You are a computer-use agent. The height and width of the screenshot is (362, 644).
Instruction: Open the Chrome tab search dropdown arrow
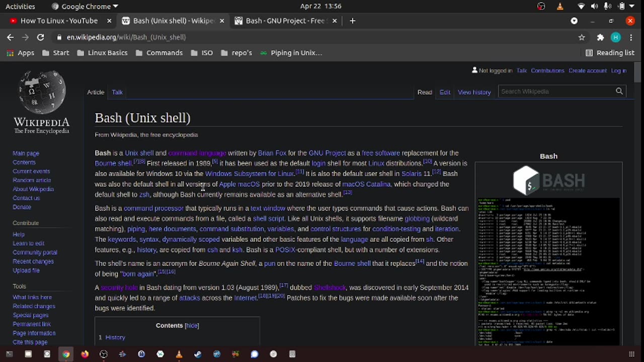click(x=574, y=21)
